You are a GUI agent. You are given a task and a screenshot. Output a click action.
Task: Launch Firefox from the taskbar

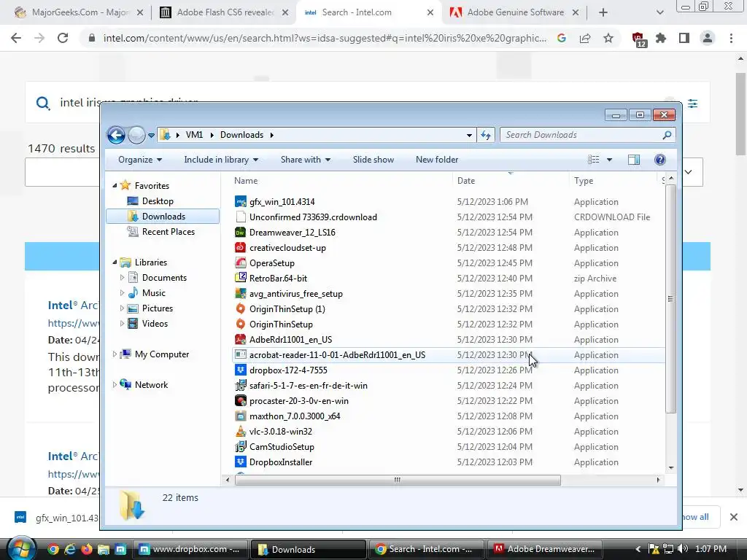[87, 549]
